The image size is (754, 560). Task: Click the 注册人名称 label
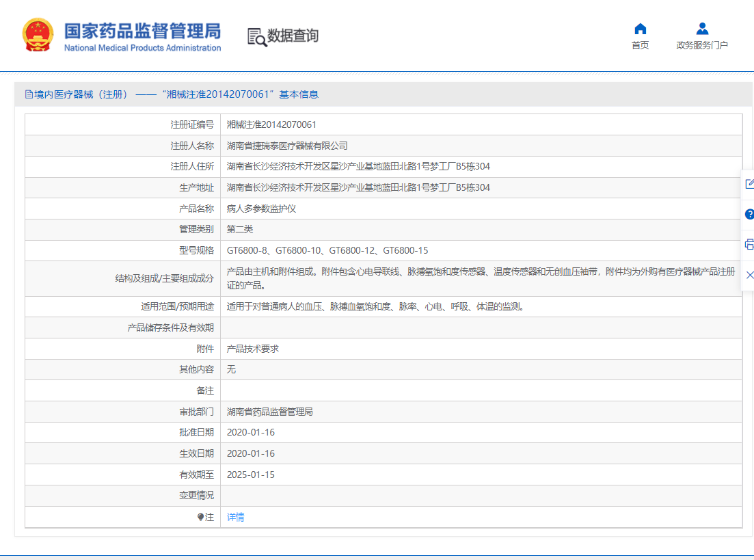(192, 146)
